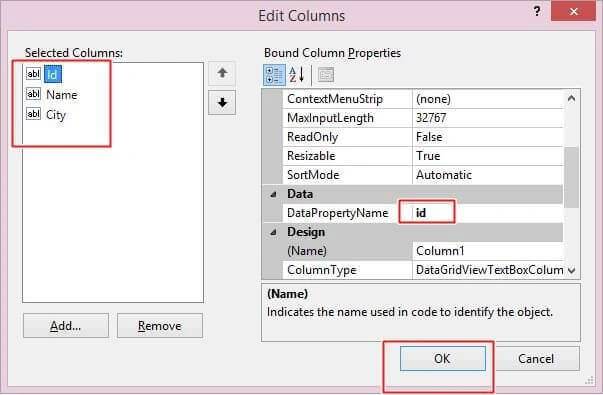
Task: Select the City column entry
Action: click(x=56, y=115)
